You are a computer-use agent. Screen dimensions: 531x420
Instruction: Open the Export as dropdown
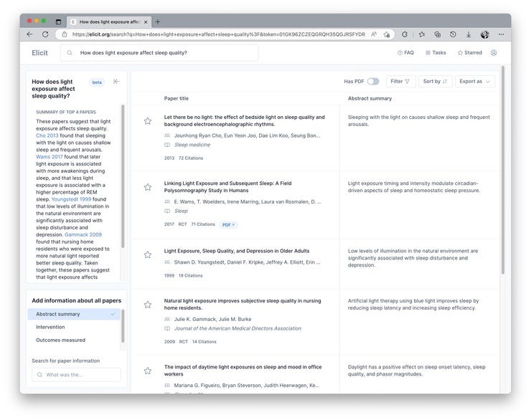coord(475,82)
